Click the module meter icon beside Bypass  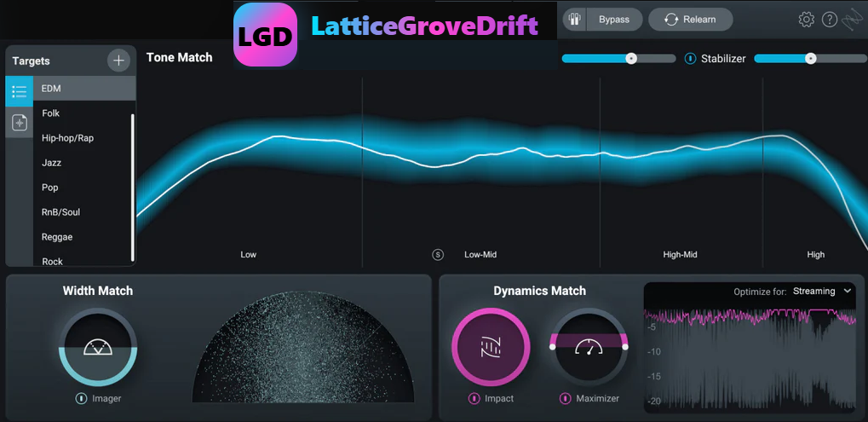click(575, 20)
